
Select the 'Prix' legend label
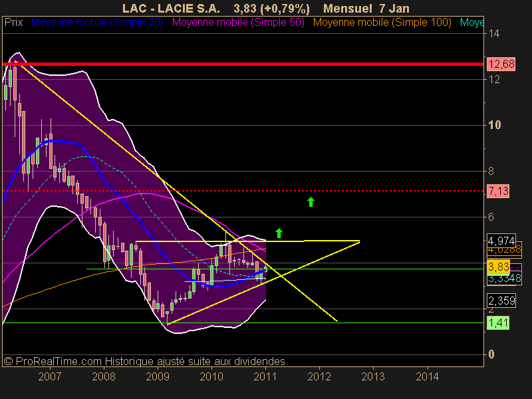pos(13,23)
